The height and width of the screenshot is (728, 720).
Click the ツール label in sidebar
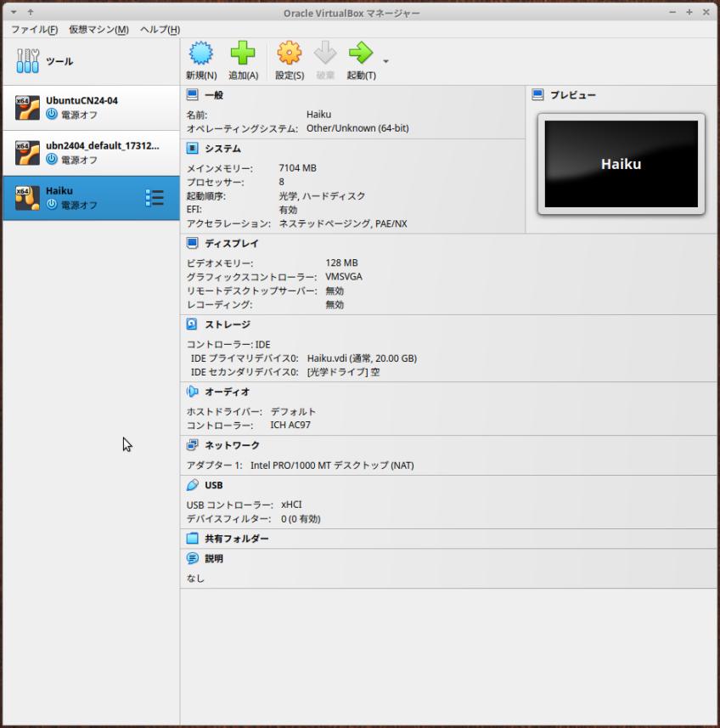(x=59, y=61)
